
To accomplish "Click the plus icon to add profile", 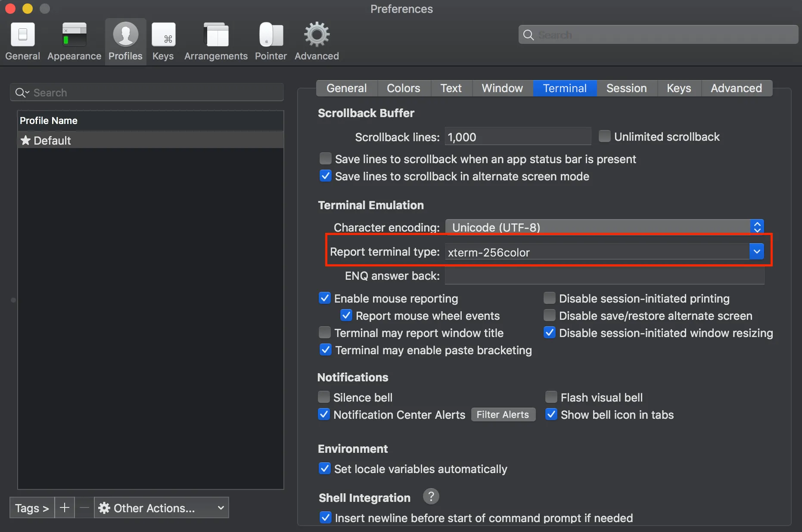I will [x=65, y=508].
